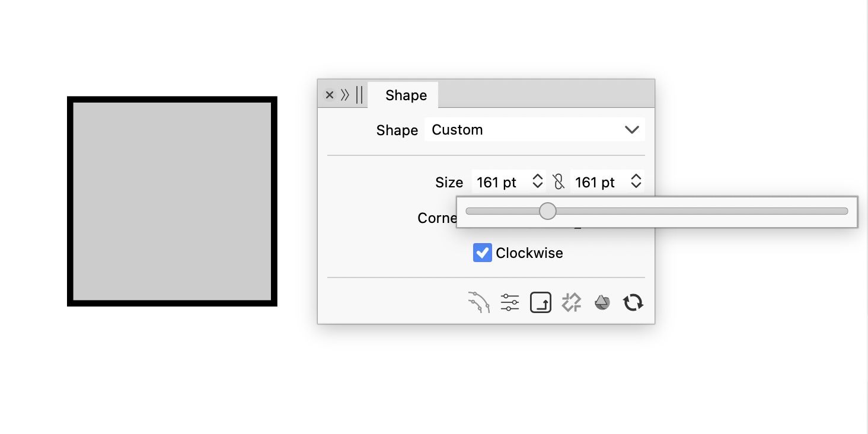This screenshot has height=434, width=868.
Task: Click the width field stepper arrows
Action: (x=538, y=181)
